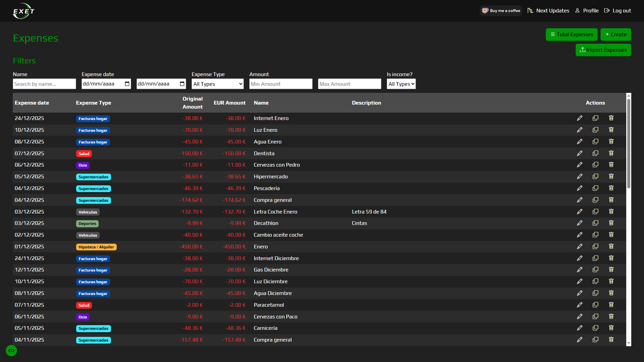The image size is (644, 362).
Task: Edit the Cervezas con Pedro expense
Action: (580, 165)
